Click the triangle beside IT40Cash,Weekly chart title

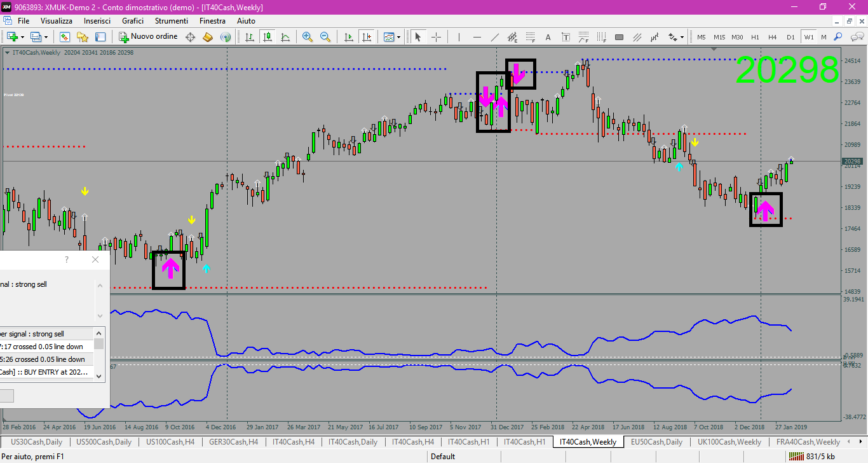tap(7, 53)
